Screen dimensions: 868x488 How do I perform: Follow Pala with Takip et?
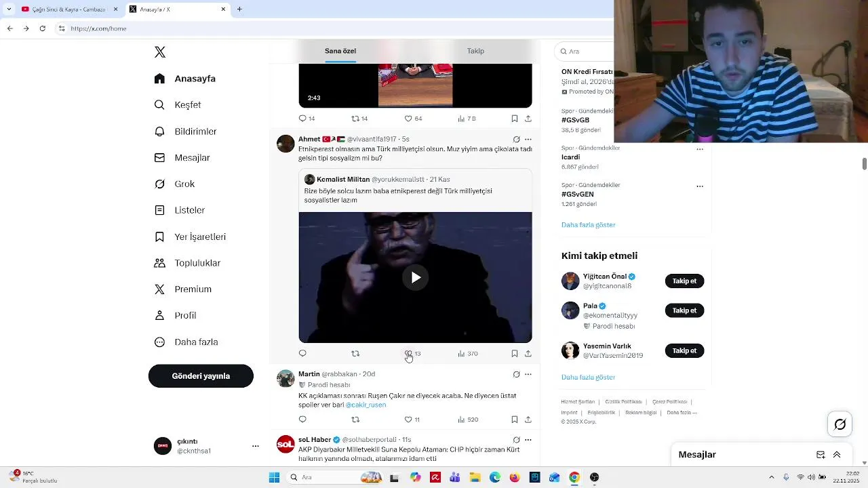click(x=684, y=311)
